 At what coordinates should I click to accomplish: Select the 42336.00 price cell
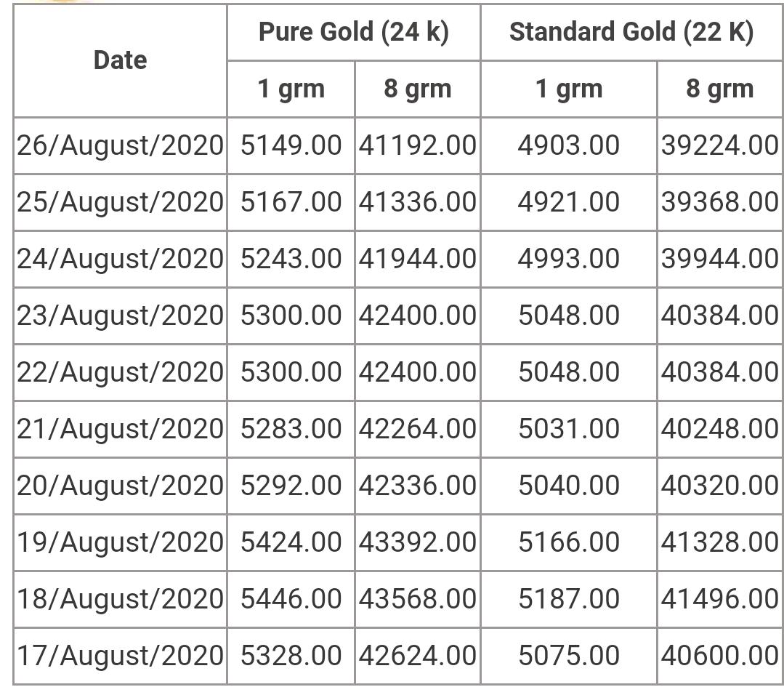point(417,486)
